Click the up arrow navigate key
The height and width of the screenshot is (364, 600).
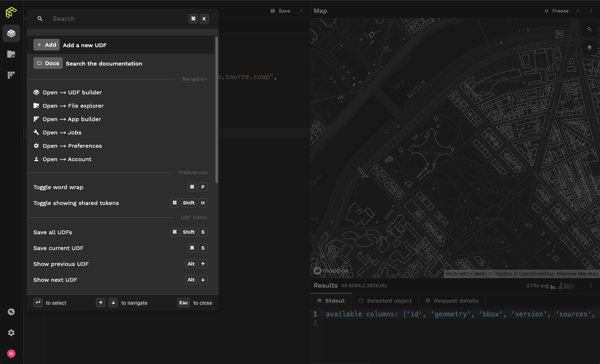point(101,303)
